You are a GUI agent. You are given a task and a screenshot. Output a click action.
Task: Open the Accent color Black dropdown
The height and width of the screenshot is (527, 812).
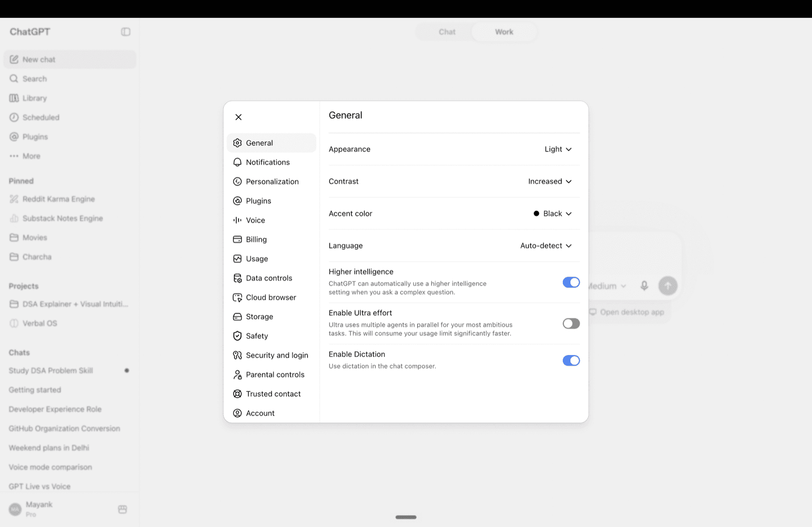[552, 214]
